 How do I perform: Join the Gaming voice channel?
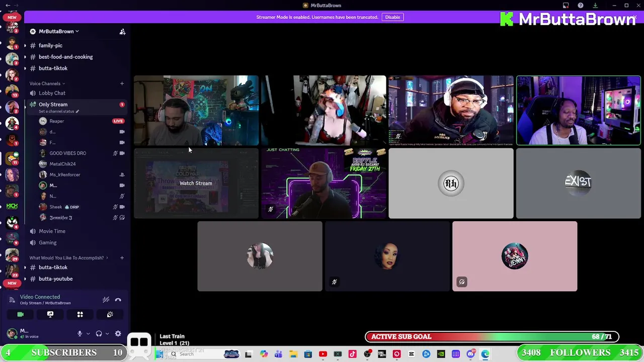(47, 243)
